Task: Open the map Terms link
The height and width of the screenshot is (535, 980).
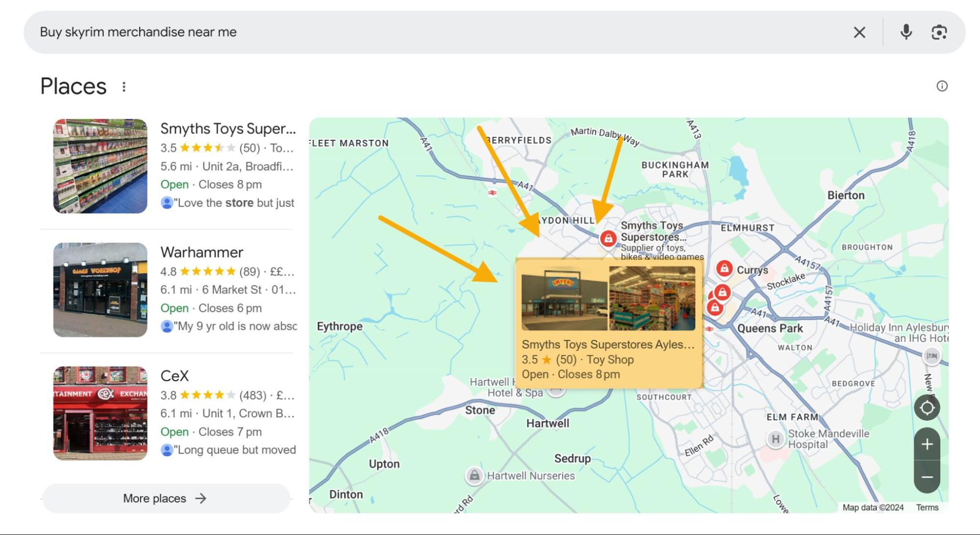Action: pos(927,508)
